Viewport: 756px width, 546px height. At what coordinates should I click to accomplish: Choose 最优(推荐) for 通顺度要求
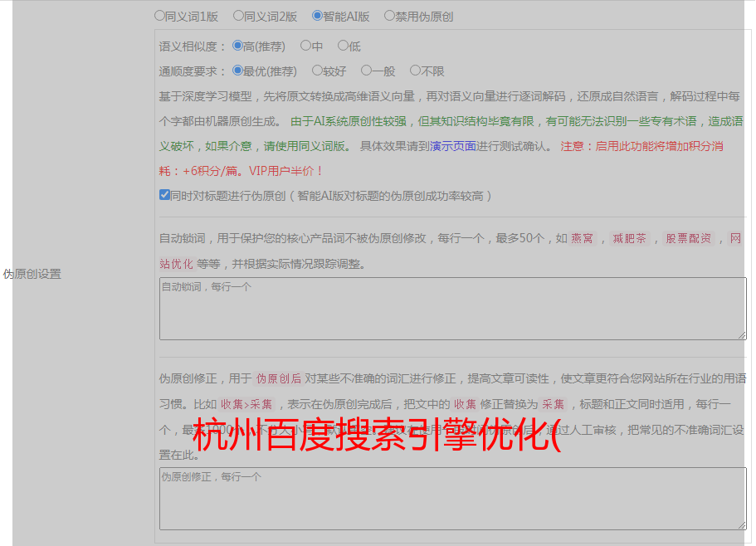[x=237, y=71]
